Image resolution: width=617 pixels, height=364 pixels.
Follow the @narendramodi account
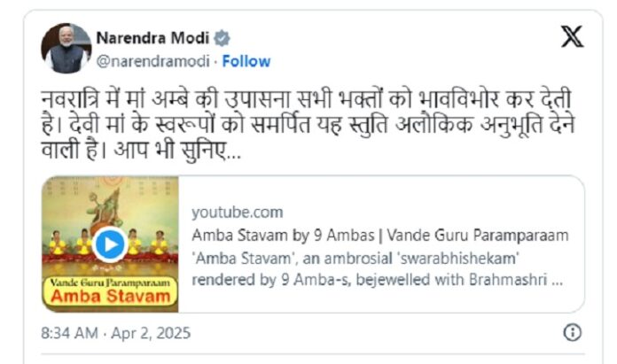[x=246, y=61]
